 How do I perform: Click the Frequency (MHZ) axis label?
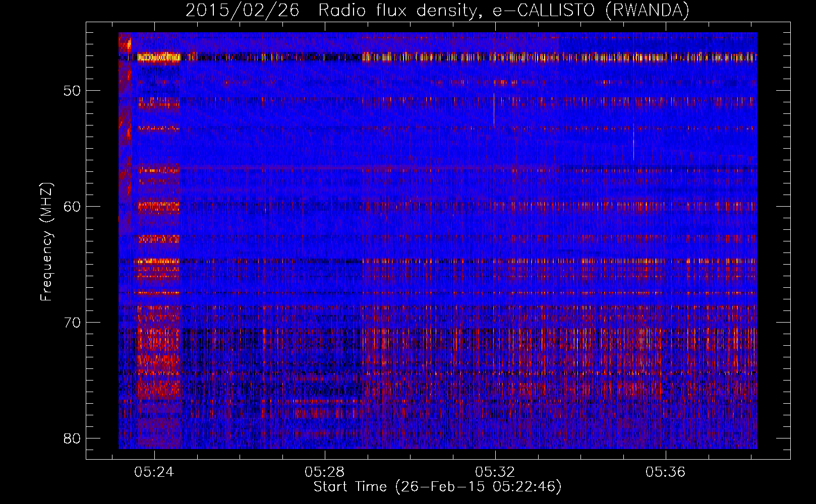46,242
